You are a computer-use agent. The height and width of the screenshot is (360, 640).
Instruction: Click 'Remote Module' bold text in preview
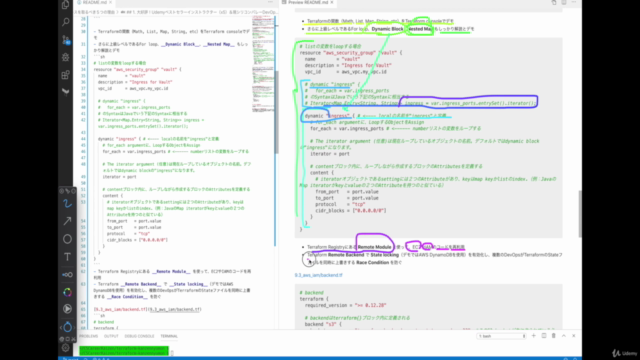point(374,247)
